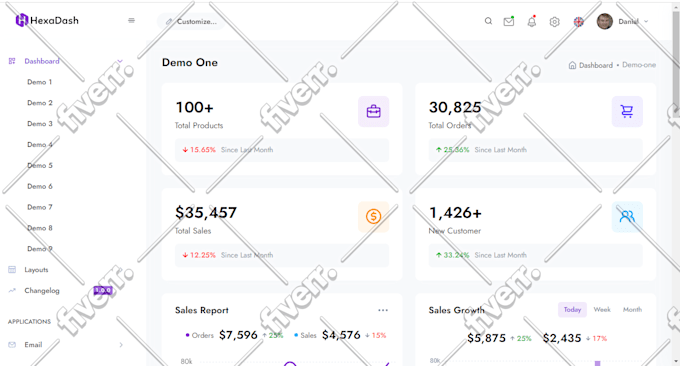
Task: Click the 1,426+ New Customer value
Action: pos(455,212)
